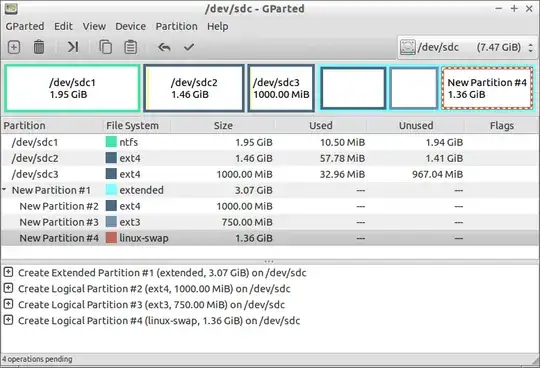This screenshot has width=540, height=368.
Task: Click the Undo last operation icon
Action: click(x=164, y=47)
